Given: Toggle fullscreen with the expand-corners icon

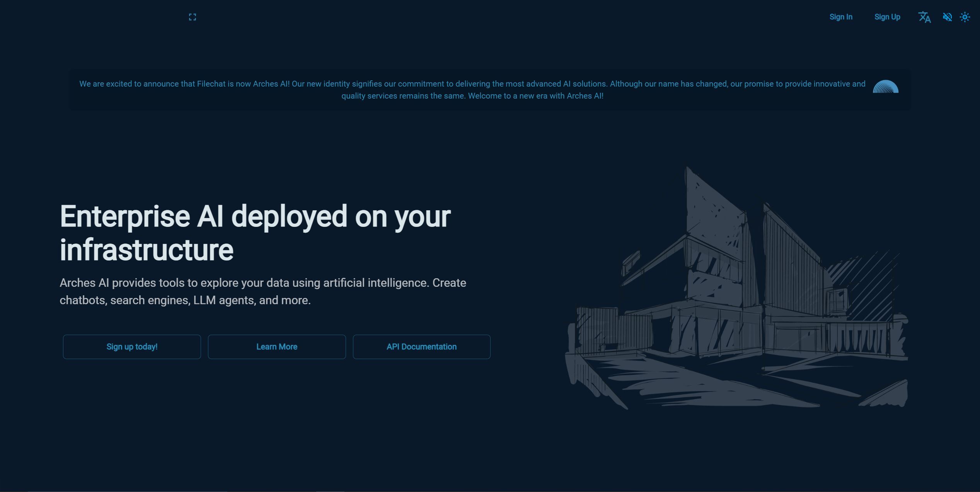Looking at the screenshot, I should [193, 17].
